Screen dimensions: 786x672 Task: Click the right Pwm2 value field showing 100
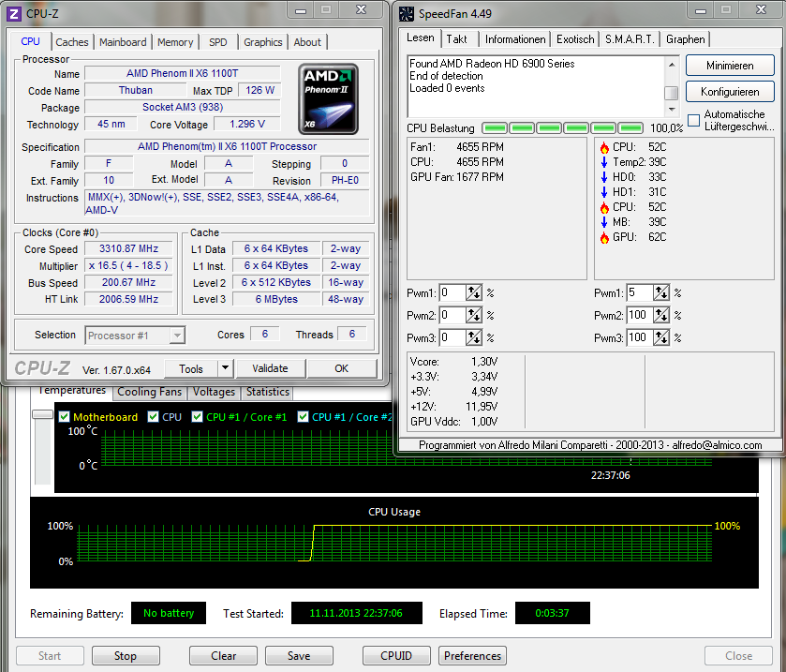click(x=640, y=315)
